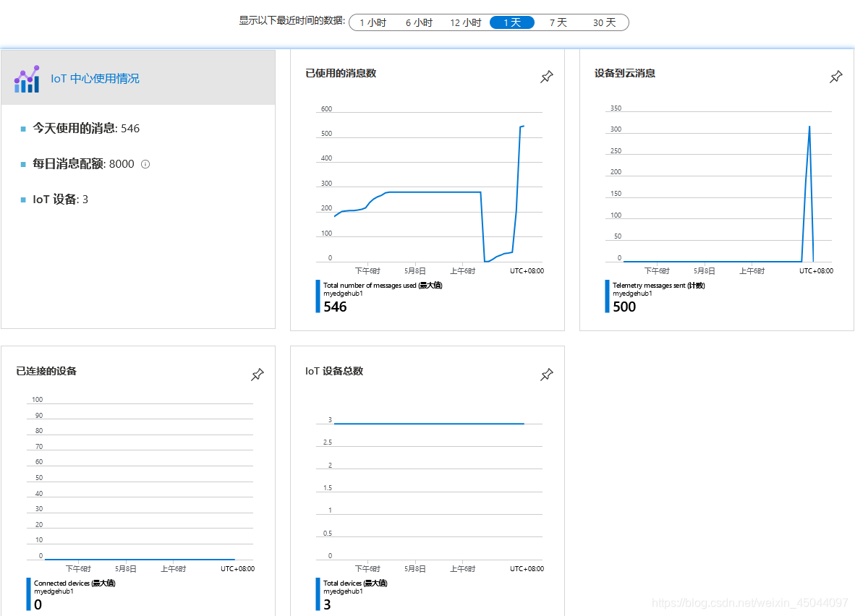
Task: Click the 已使用的消息数 chart title
Action: (x=341, y=73)
